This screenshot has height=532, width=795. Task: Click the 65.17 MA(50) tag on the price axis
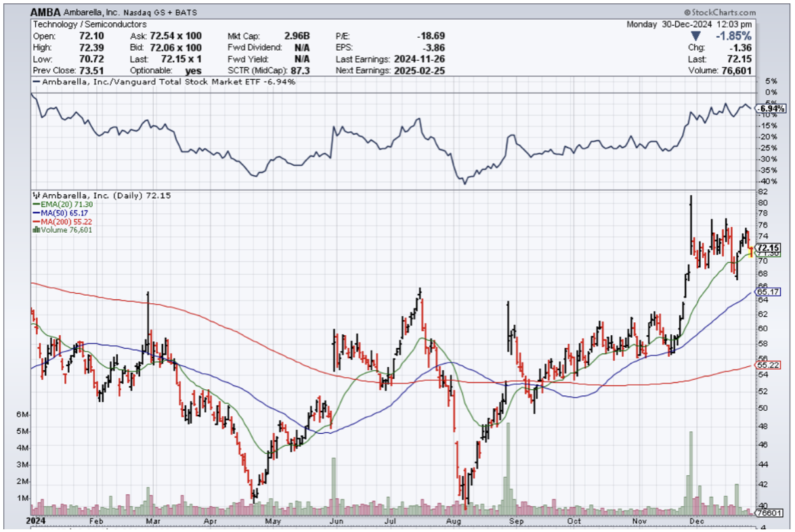pyautogui.click(x=769, y=292)
